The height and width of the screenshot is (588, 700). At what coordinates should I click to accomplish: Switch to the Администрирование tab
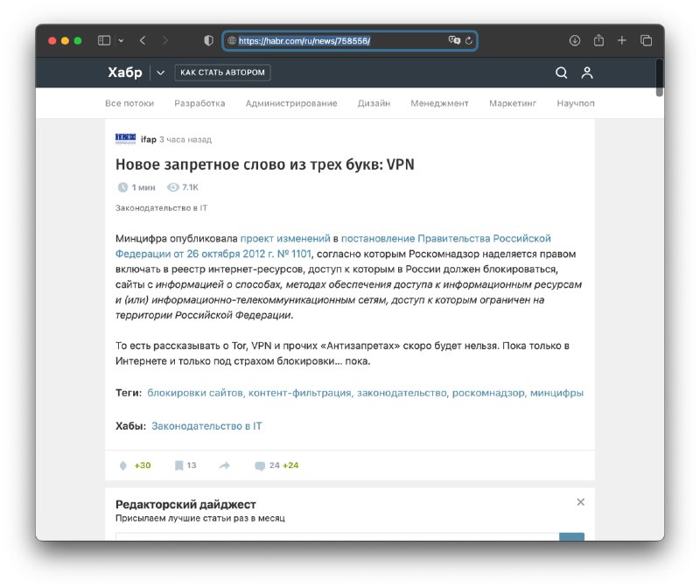coord(290,103)
